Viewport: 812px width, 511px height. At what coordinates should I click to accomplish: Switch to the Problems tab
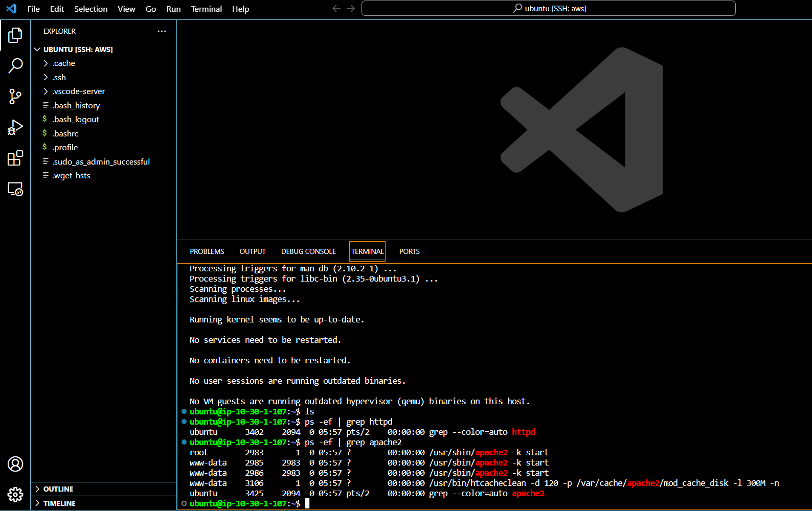(207, 251)
